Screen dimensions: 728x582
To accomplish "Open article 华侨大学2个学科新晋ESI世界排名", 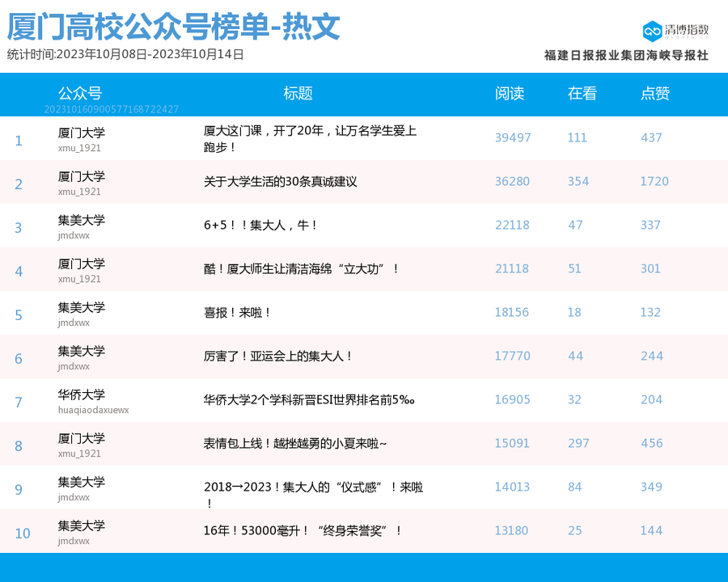I will coord(309,399).
